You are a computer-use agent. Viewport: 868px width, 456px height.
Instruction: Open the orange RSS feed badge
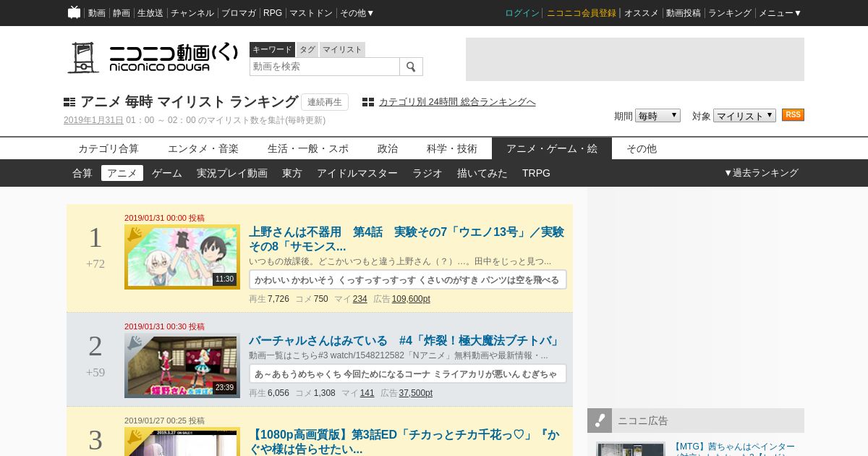pos(793,115)
